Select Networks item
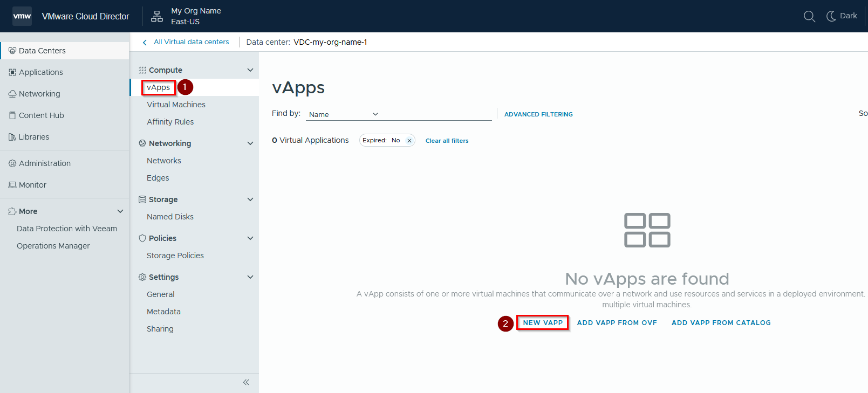 164,161
